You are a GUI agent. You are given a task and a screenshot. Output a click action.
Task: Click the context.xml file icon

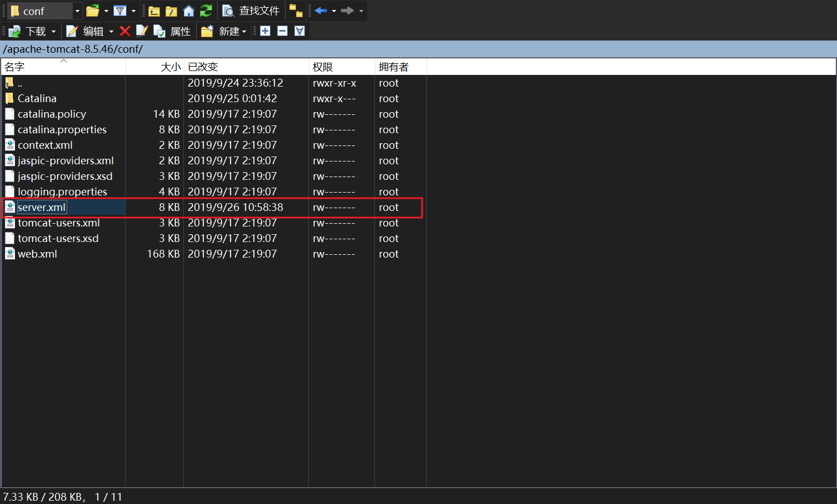[9, 145]
